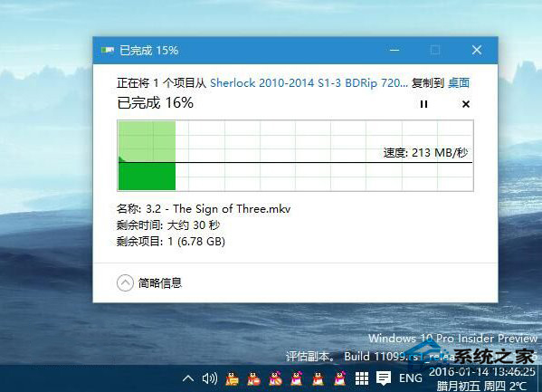542x392 pixels.
Task: Open the Sherlock 2010-2014 source folder link
Action: (309, 83)
